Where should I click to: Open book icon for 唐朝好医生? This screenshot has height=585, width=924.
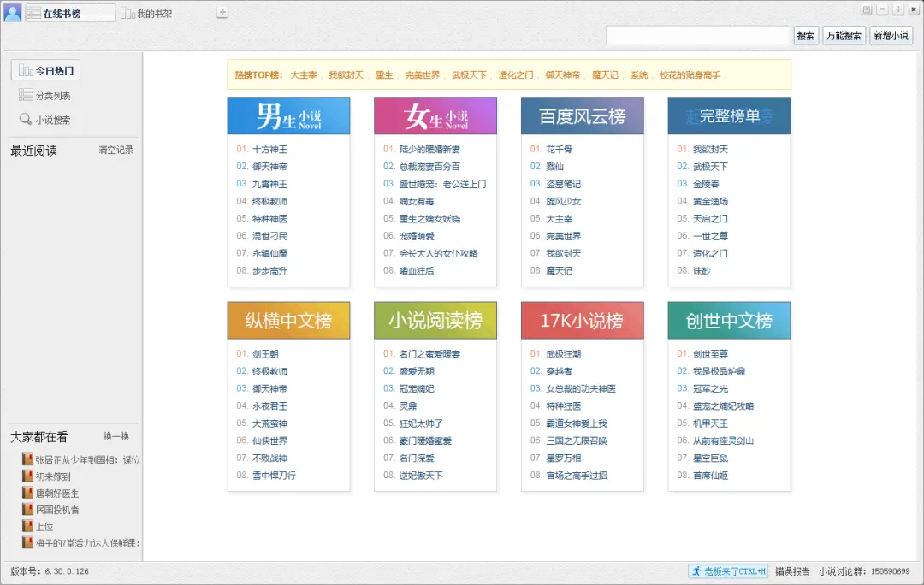pyautogui.click(x=27, y=492)
